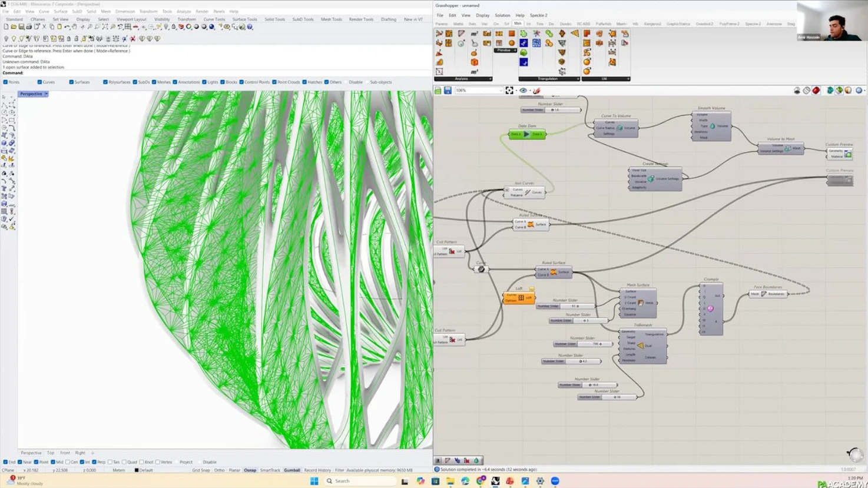
Task: Click the red shaded preview mode icon
Action: tap(816, 91)
